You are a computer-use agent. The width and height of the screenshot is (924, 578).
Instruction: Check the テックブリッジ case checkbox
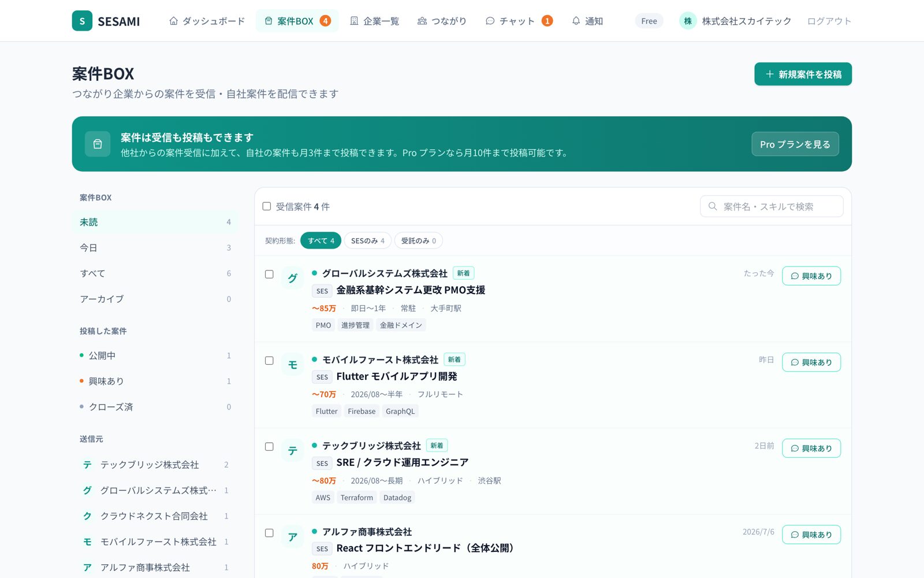[269, 446]
